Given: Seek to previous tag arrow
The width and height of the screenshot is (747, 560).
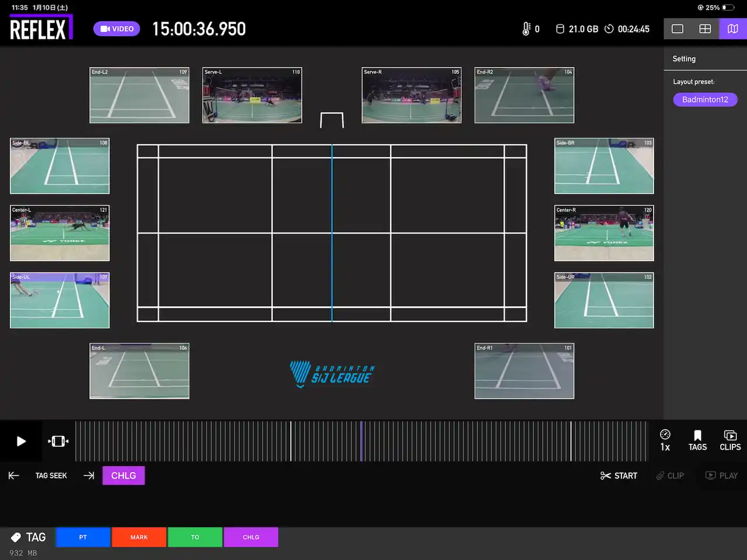Looking at the screenshot, I should (14, 475).
